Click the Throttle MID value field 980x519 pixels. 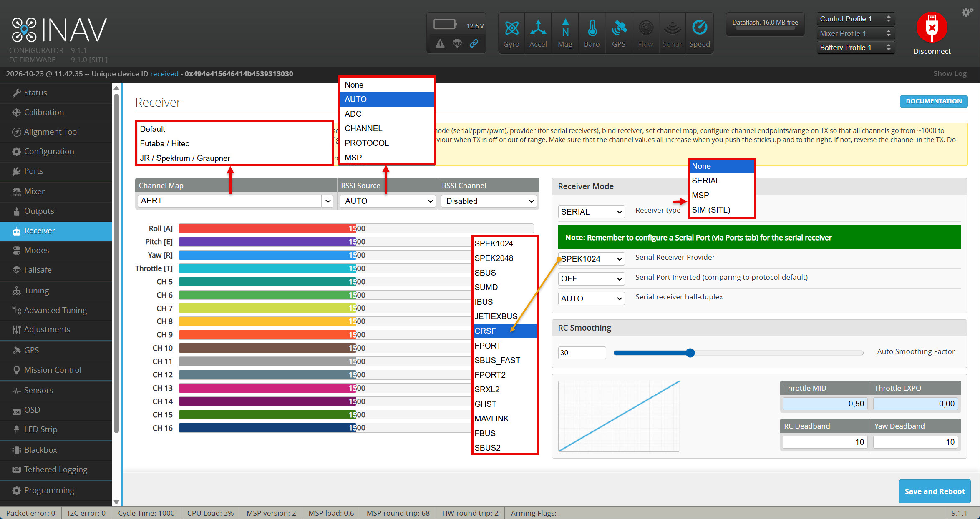(825, 404)
